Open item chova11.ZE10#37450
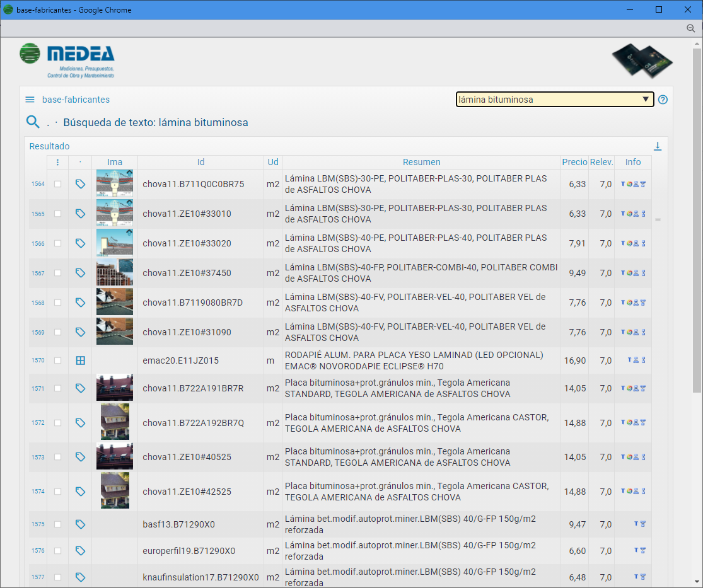The width and height of the screenshot is (703, 588). (187, 273)
